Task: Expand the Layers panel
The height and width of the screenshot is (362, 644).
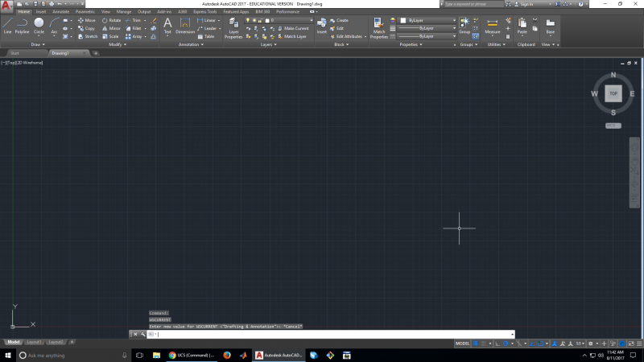Action: click(x=269, y=44)
